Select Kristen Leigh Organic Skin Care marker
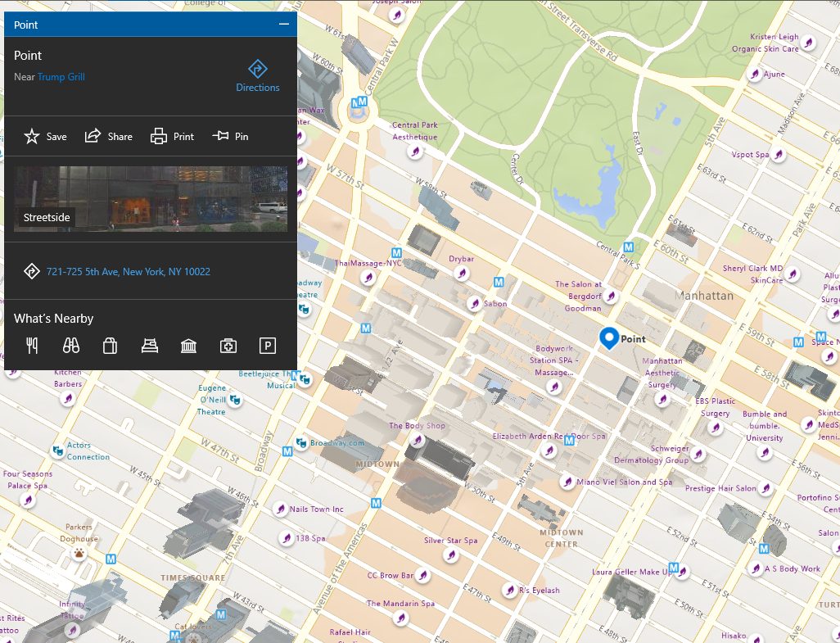This screenshot has height=643, width=840. tap(808, 43)
